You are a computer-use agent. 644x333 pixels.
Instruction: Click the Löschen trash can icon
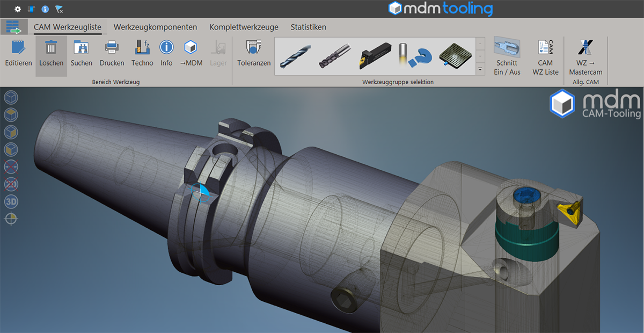click(51, 48)
